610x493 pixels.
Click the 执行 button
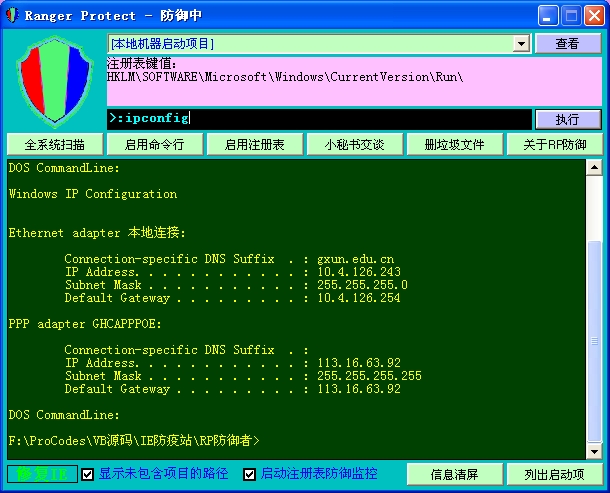(x=568, y=119)
